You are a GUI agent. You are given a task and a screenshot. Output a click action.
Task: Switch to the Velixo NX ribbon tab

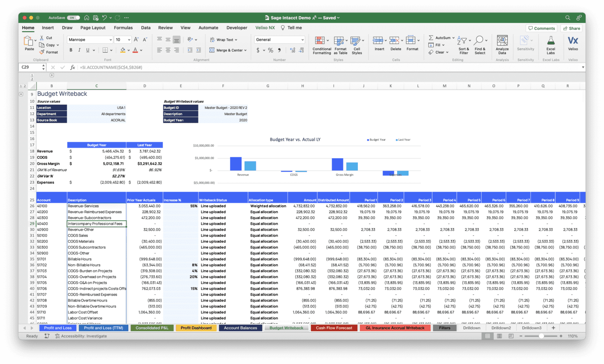pos(266,28)
